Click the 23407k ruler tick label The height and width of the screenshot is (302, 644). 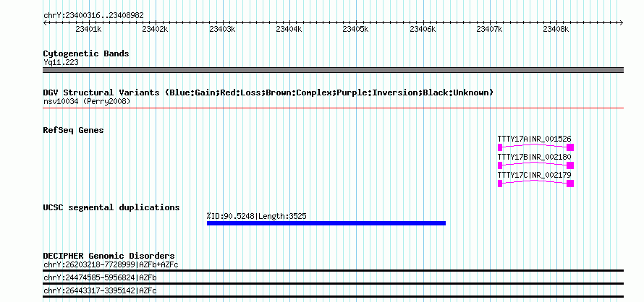coord(490,29)
